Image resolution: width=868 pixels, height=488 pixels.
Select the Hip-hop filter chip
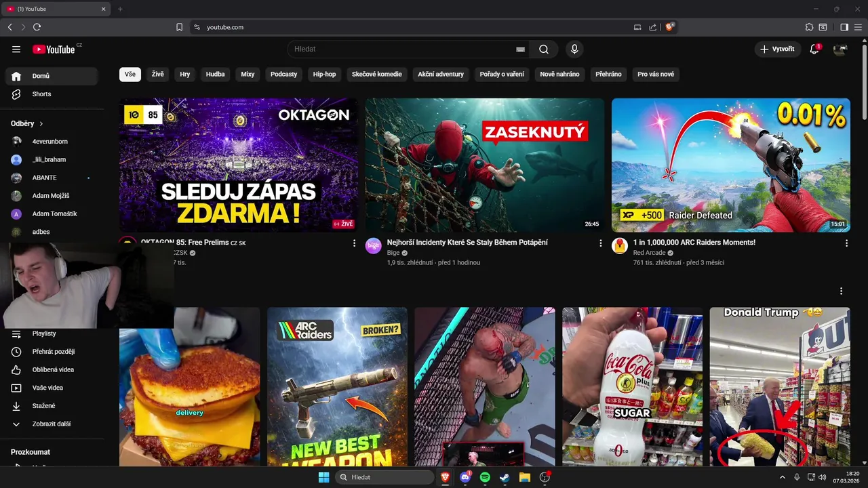tap(325, 74)
